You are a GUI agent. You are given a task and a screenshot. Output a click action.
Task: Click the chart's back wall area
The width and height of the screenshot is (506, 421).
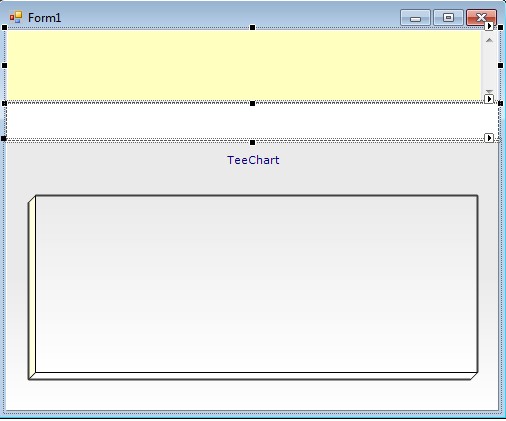click(x=256, y=284)
